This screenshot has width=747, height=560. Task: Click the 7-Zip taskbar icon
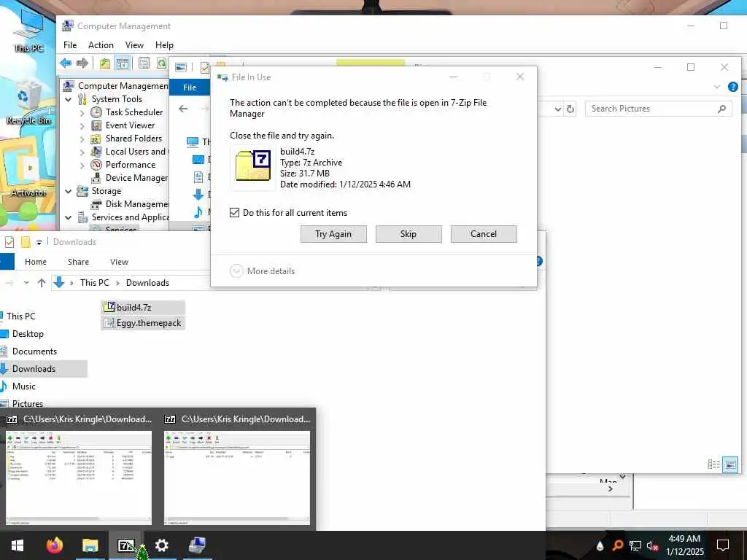[125, 545]
